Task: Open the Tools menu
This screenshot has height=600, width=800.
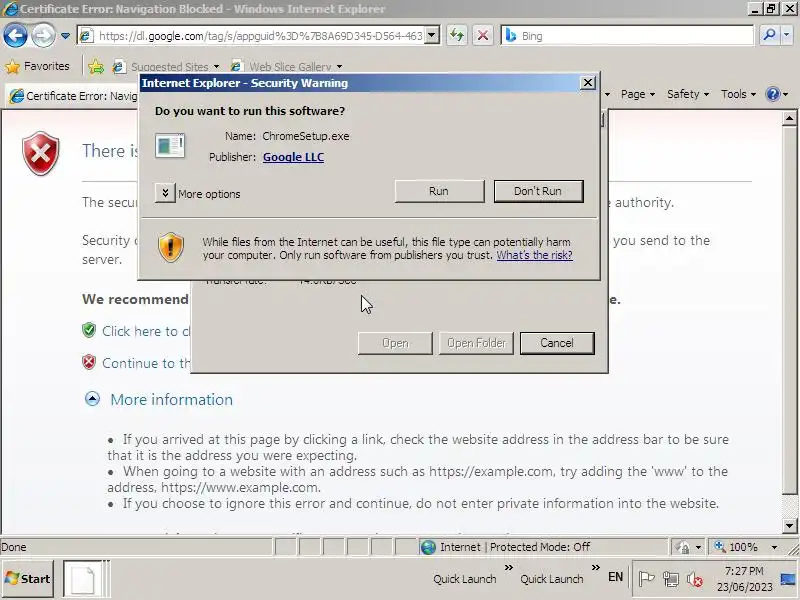Action: pos(738,94)
